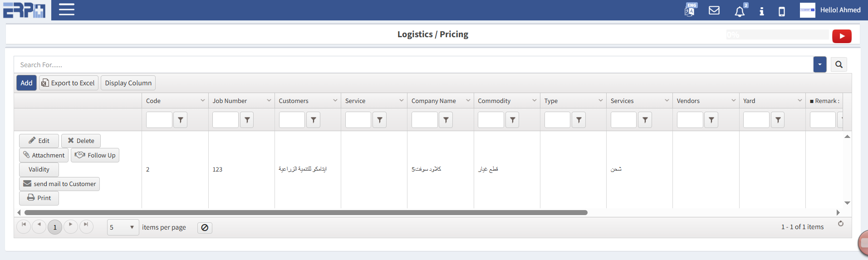Clear filters with the cancel circle icon
Viewport: 868px width, 260px height.
pyautogui.click(x=205, y=228)
